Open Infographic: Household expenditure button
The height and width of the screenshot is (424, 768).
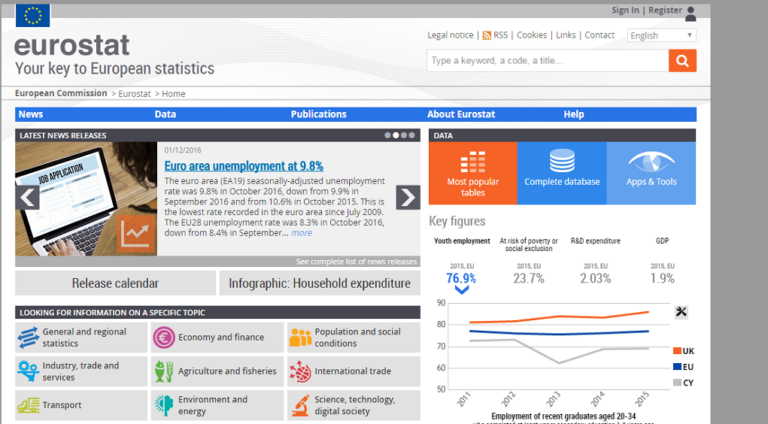[x=319, y=283]
